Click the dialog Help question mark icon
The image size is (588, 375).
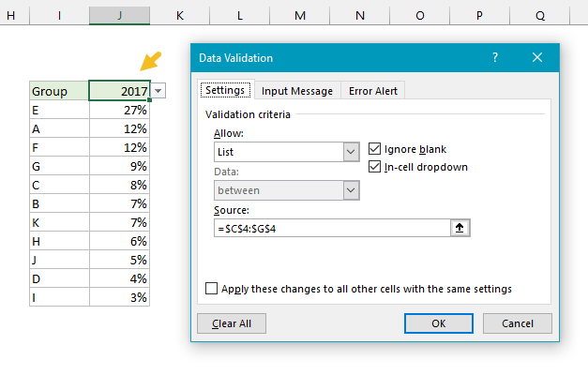tap(495, 58)
